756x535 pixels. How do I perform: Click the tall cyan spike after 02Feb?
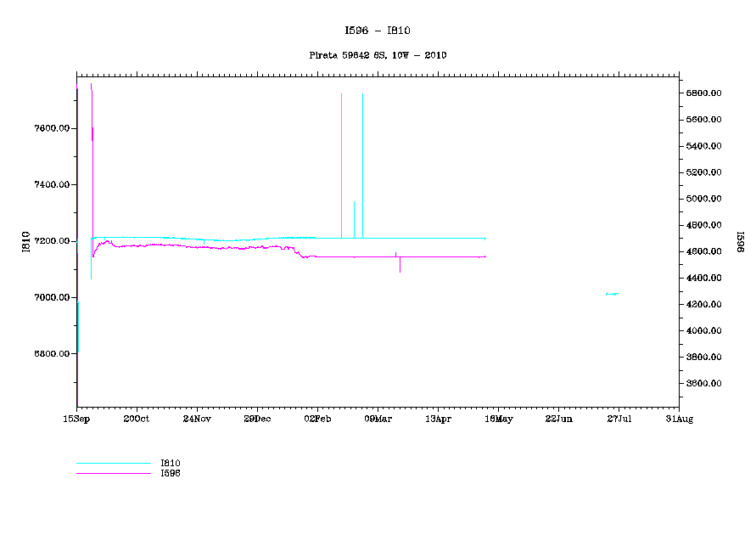[x=341, y=161]
